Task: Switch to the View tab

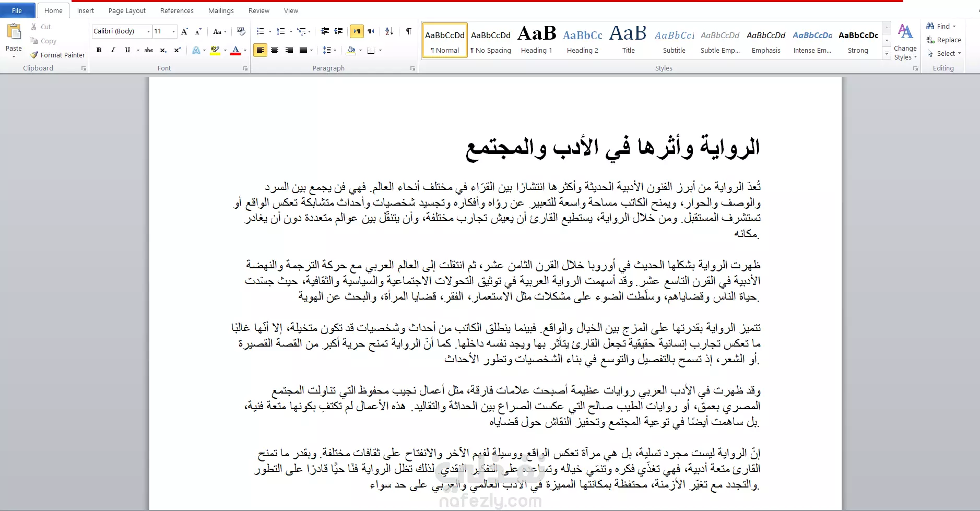Action: [291, 10]
